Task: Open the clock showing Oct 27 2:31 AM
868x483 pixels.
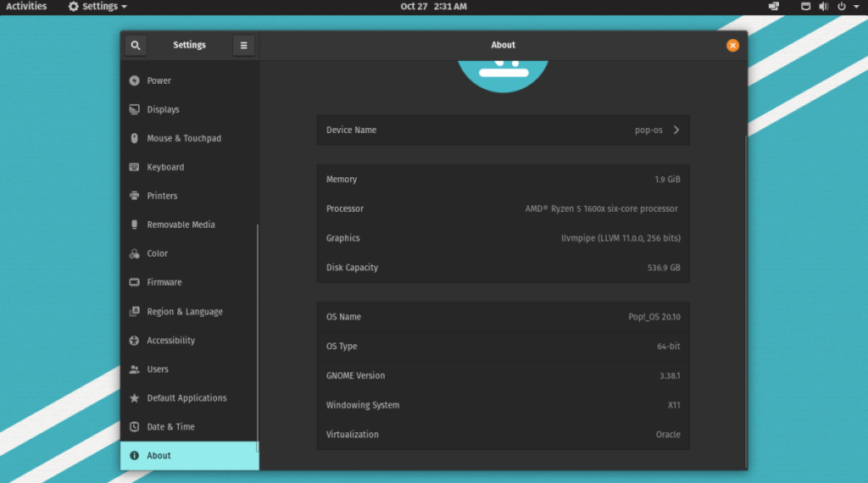Action: (433, 7)
